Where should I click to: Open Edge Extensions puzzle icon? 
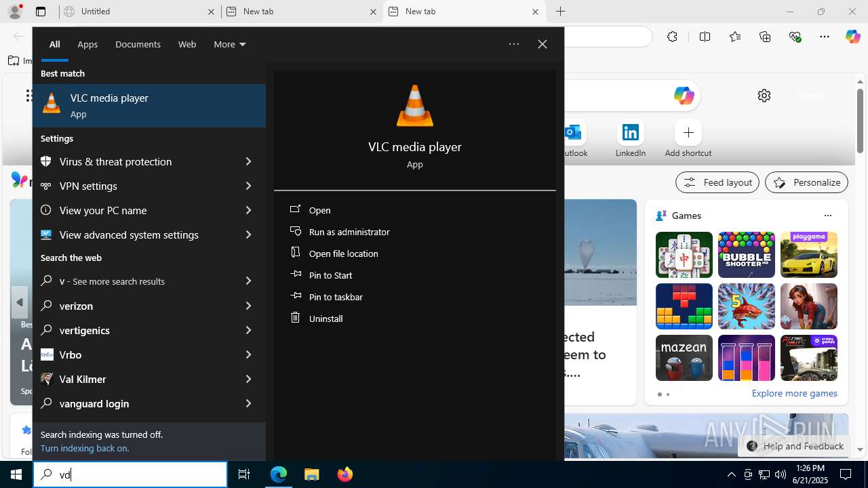672,37
